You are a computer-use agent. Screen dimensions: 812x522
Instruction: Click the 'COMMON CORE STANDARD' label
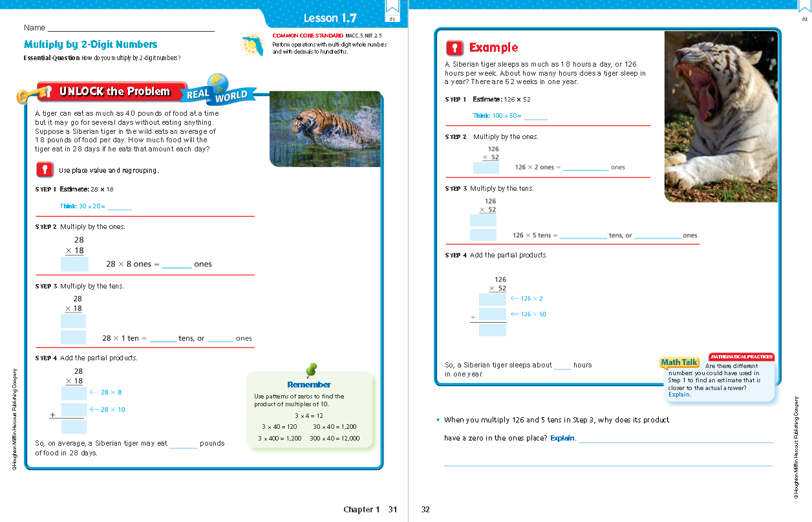tap(307, 36)
